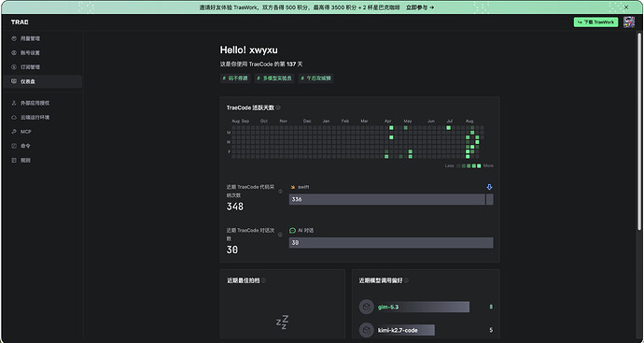Click the Apr month label in heatmap
The height and width of the screenshot is (343, 644).
click(x=387, y=121)
